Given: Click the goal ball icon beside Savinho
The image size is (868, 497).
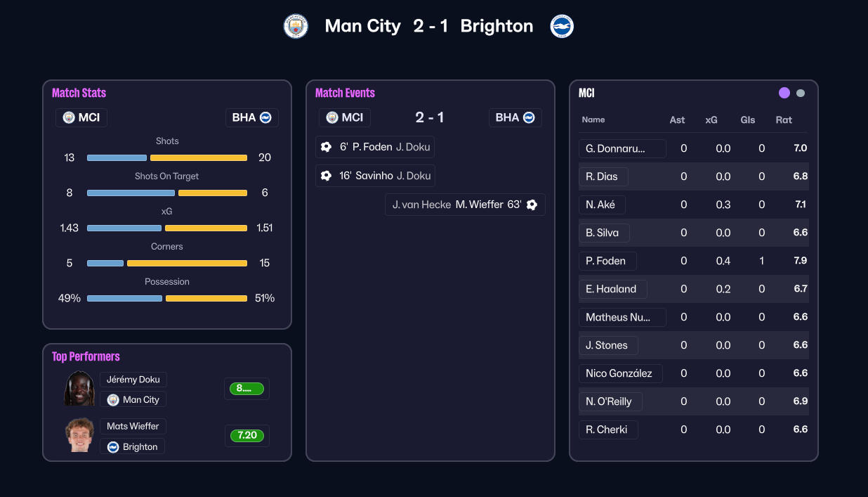Looking at the screenshot, I should 326,176.
